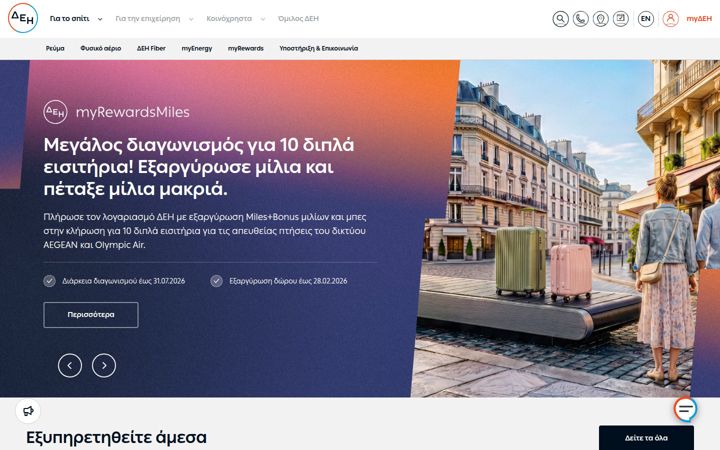Image resolution: width=720 pixels, height=450 pixels.
Task: Open the store locator pin icon
Action: pos(601,19)
